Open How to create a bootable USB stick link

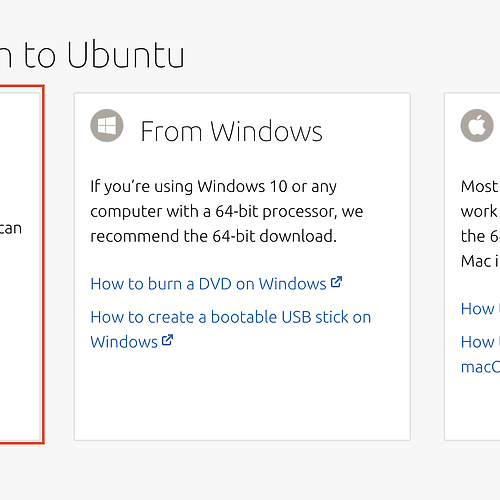[x=231, y=329]
